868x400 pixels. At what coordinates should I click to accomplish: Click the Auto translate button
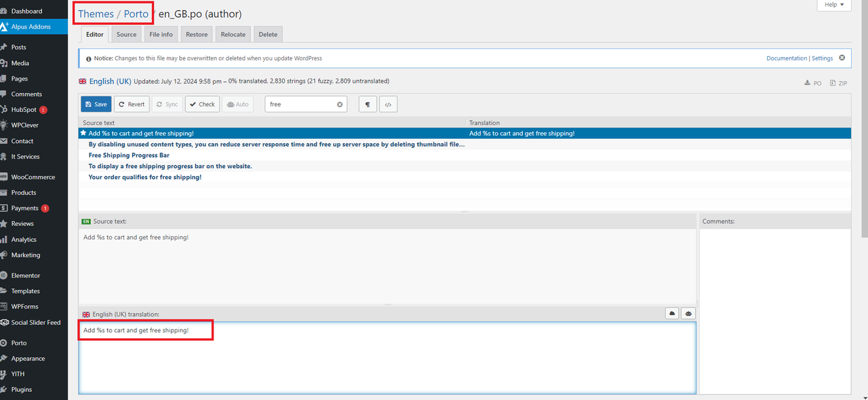point(237,104)
